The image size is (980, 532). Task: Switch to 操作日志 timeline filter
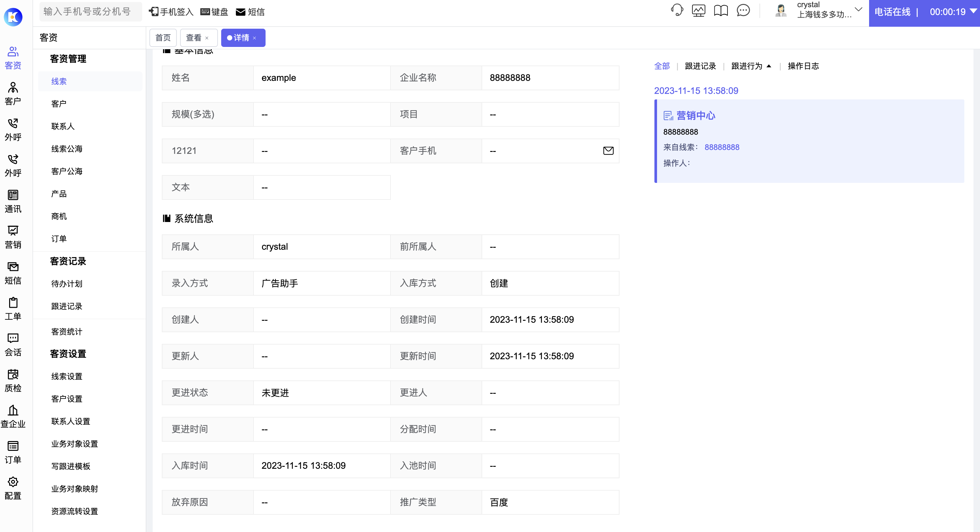(x=803, y=66)
